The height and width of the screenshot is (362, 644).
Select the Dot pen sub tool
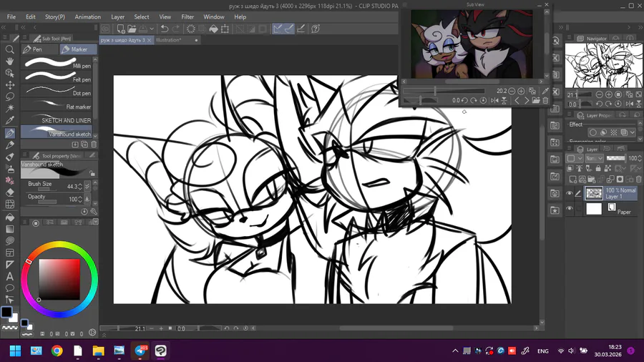(x=57, y=91)
